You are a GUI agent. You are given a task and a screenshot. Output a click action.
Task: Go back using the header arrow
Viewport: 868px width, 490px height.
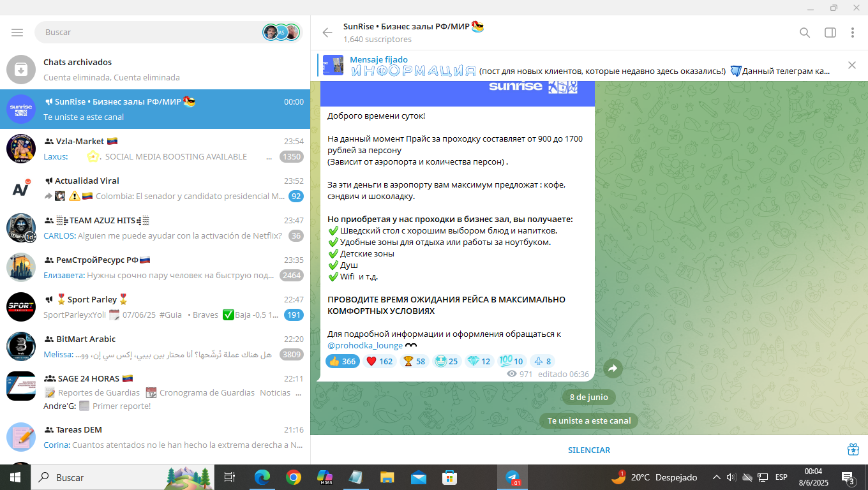[327, 33]
